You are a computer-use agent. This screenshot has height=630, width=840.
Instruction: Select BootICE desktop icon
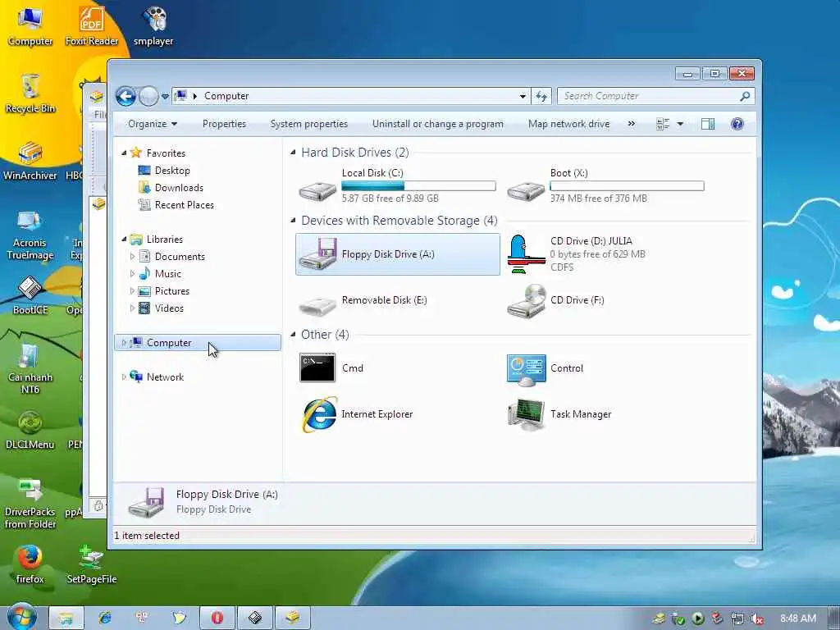click(30, 294)
